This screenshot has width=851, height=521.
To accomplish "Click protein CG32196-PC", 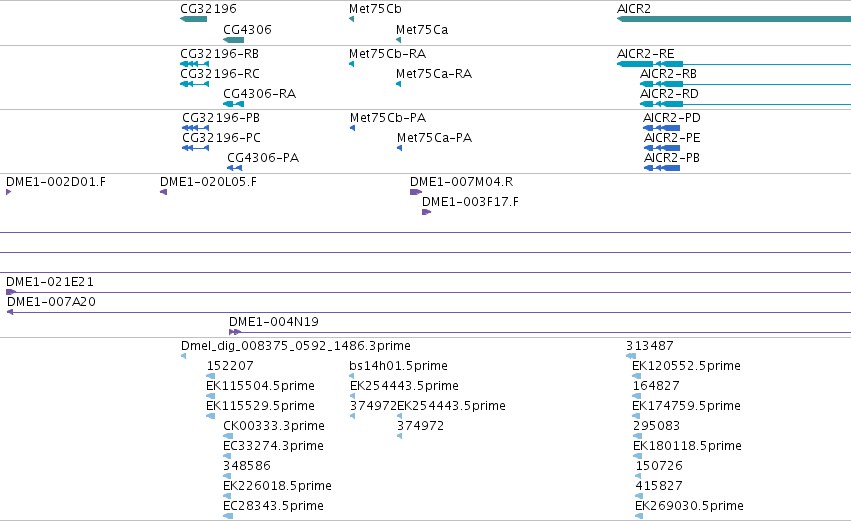I will pyautogui.click(x=221, y=138).
